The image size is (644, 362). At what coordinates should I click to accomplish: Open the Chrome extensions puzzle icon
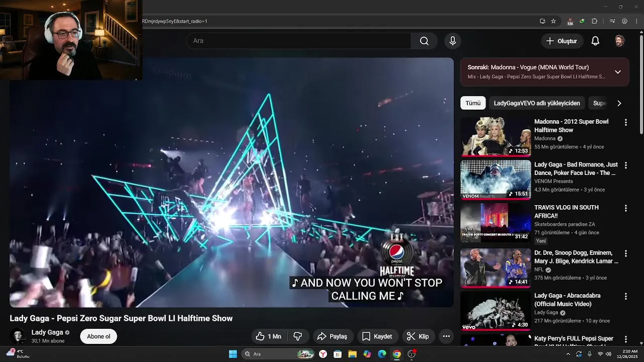click(x=594, y=21)
